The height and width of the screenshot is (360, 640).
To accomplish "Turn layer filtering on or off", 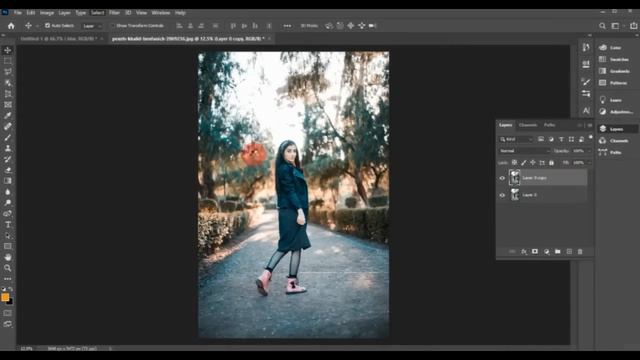I will point(590,138).
